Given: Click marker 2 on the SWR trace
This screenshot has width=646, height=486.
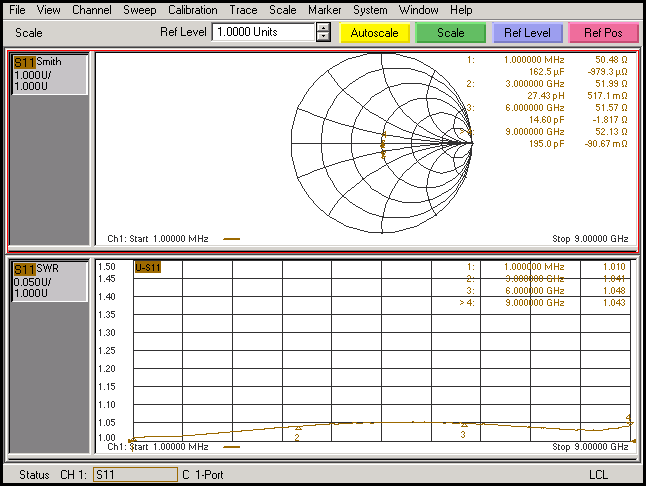Looking at the screenshot, I should pos(298,428).
